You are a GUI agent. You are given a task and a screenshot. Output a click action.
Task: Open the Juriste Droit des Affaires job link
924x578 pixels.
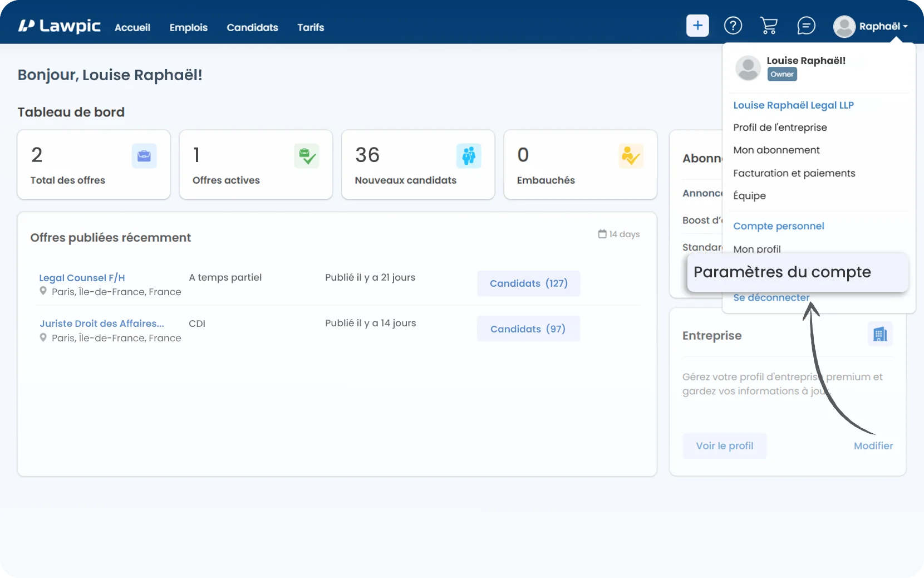pos(102,324)
